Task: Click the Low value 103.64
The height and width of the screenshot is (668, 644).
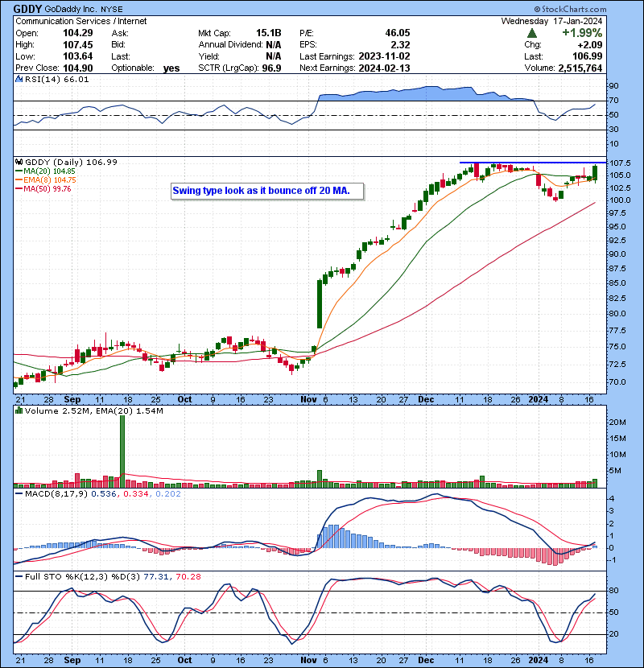Action: click(x=78, y=56)
